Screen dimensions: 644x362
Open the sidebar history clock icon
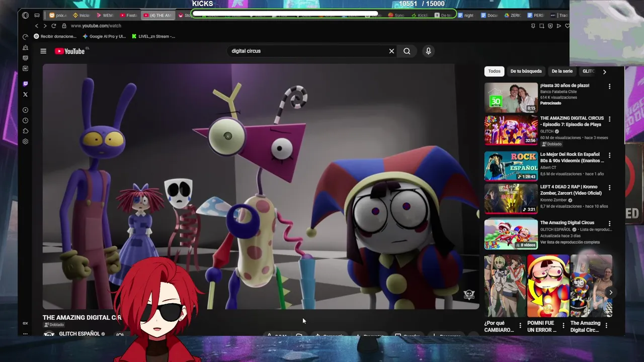[25, 120]
